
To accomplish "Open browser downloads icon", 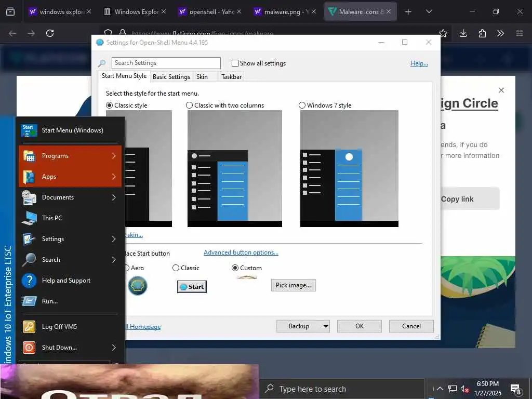I will 463,33.
